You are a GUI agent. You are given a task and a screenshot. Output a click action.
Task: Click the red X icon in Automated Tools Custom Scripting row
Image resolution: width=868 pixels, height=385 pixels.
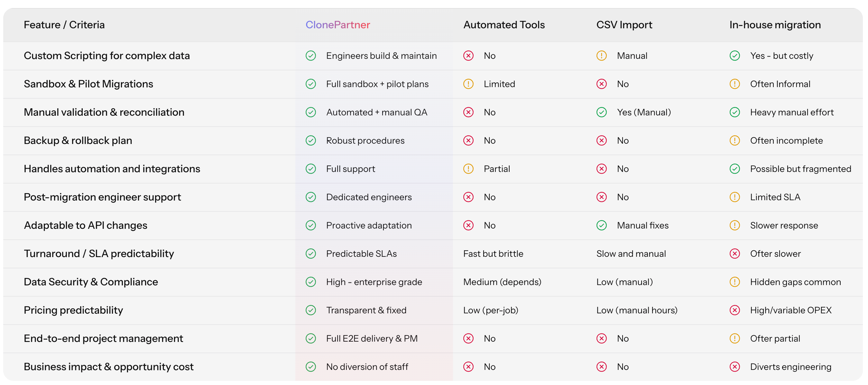pyautogui.click(x=468, y=56)
